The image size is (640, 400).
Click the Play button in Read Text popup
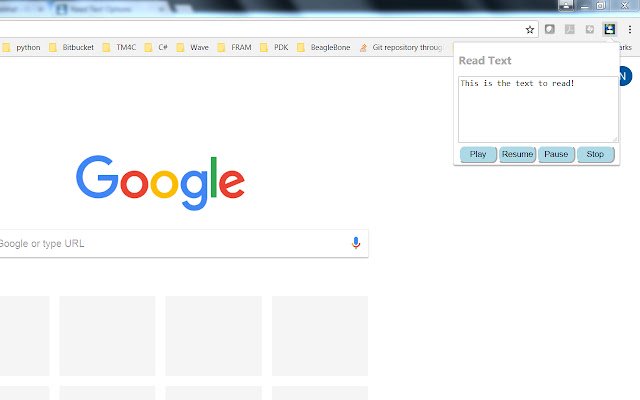coord(478,154)
